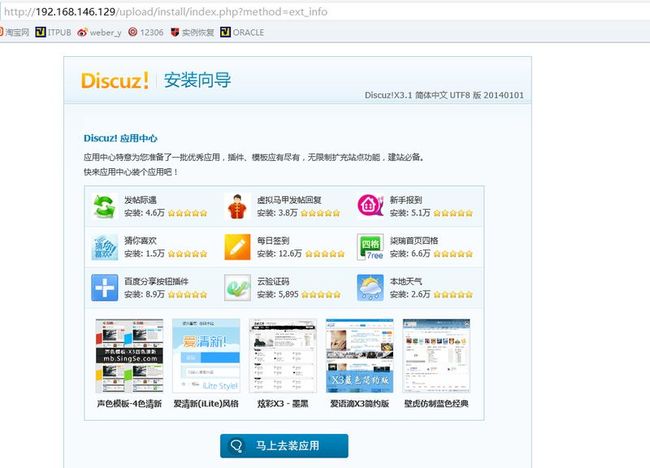Viewport: 650px width, 468px height.
Task: Click the 炫彩X3 - 墨黑 caption
Action: [283, 404]
